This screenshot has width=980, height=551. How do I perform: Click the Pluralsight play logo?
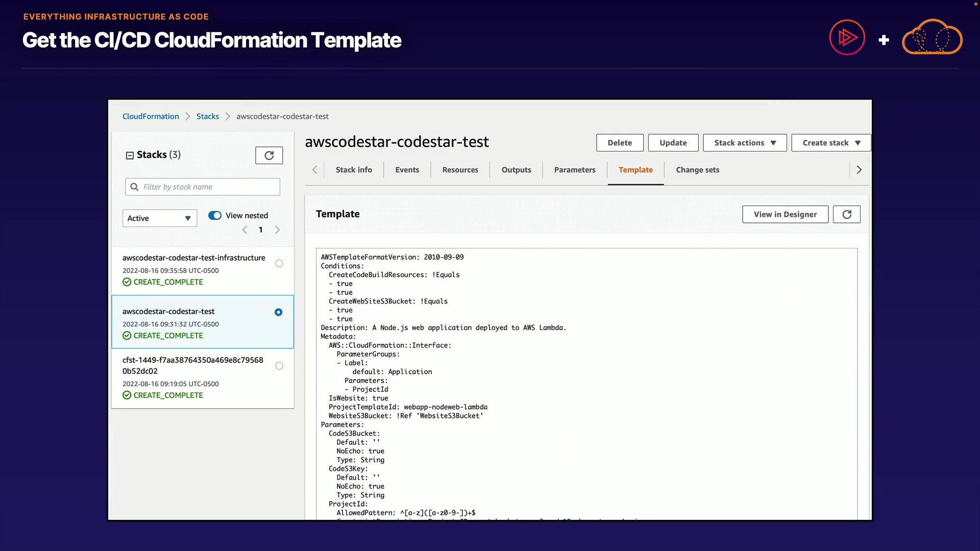(x=847, y=38)
